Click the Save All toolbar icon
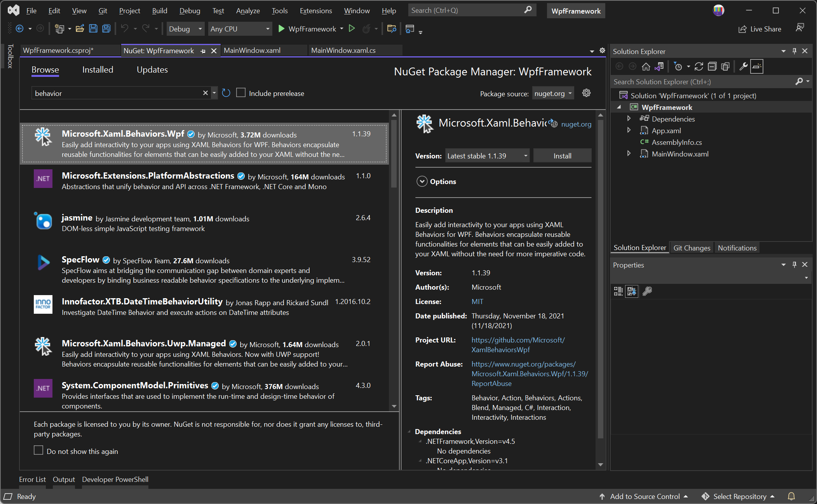 pos(106,29)
